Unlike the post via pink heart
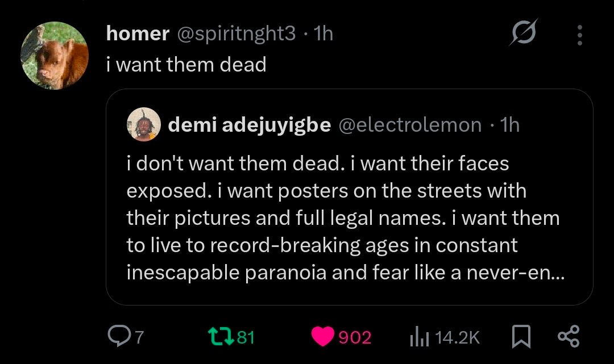This screenshot has width=614, height=364. [x=323, y=337]
